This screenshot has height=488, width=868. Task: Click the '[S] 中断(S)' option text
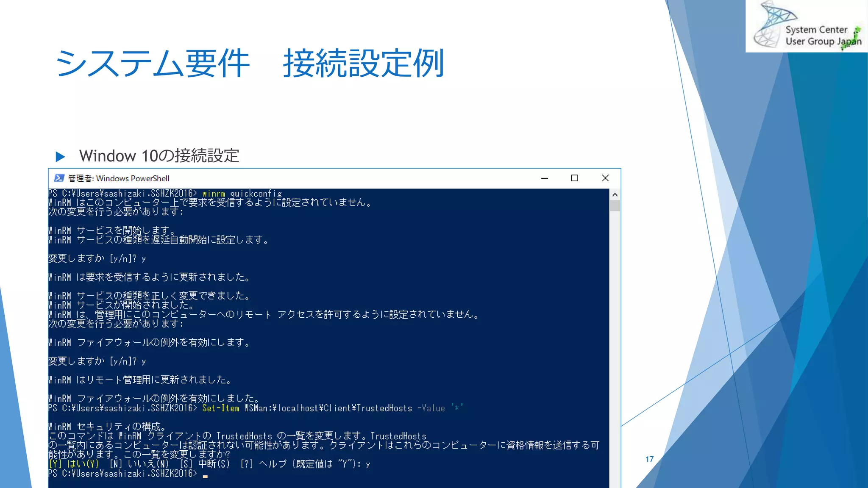(x=205, y=464)
